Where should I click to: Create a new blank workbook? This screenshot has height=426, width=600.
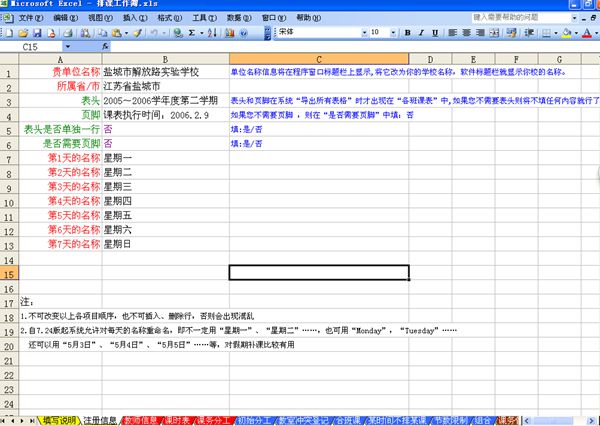click(x=9, y=33)
